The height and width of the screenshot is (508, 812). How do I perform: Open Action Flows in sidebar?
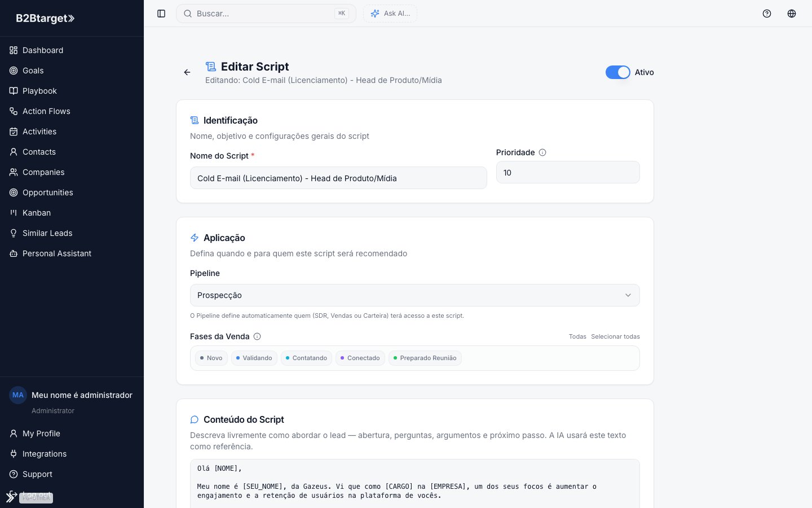pyautogui.click(x=72, y=111)
